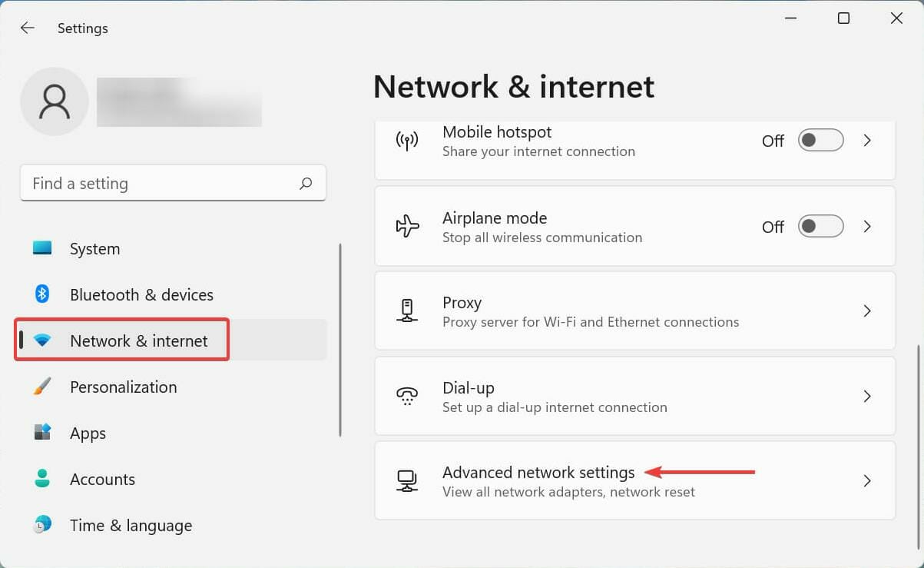Select the Mobile hotspot icon
Viewport: 924px width, 568px height.
coord(406,141)
